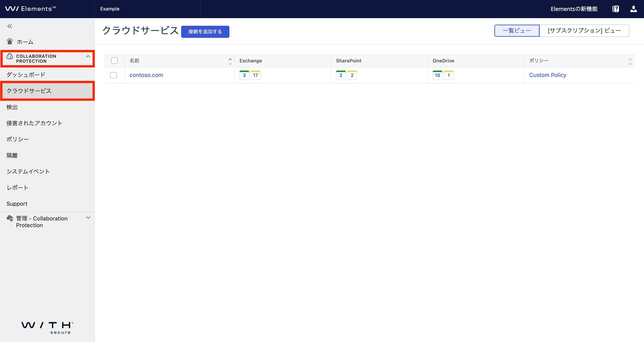Open the 隔離 menu item

47,155
